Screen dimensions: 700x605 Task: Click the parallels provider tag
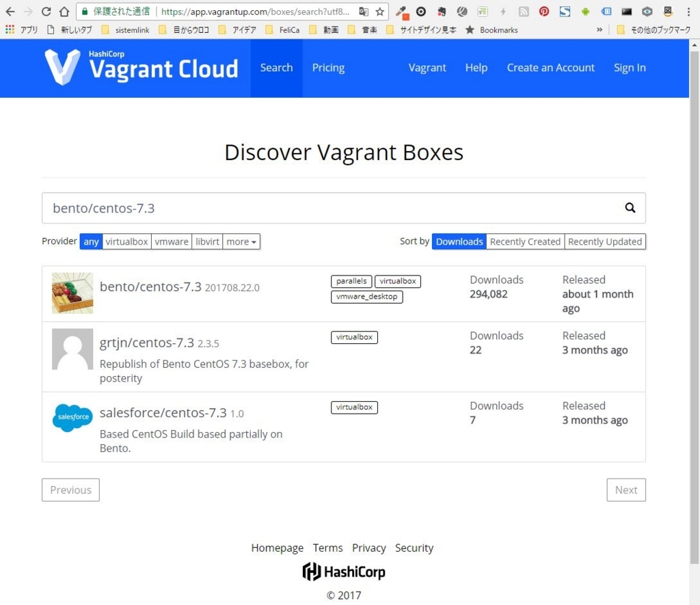(351, 281)
